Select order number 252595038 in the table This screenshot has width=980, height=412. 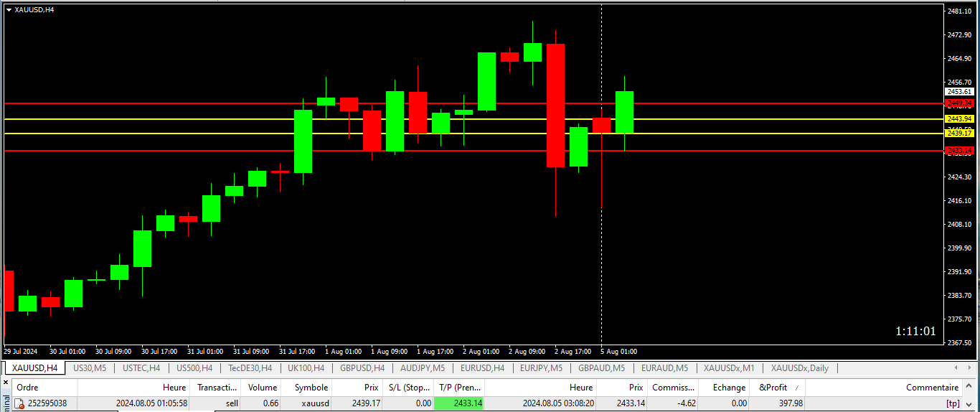pyautogui.click(x=47, y=403)
